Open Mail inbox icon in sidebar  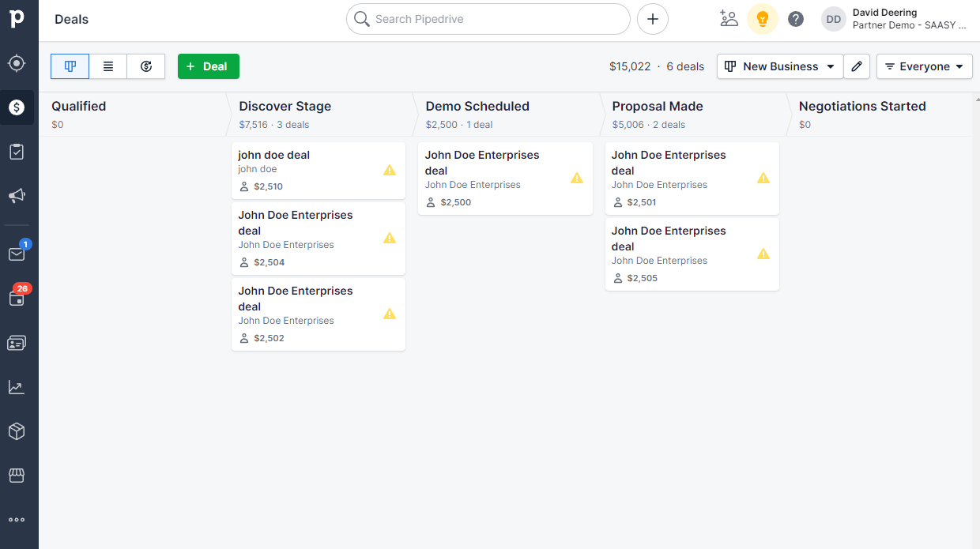(17, 254)
